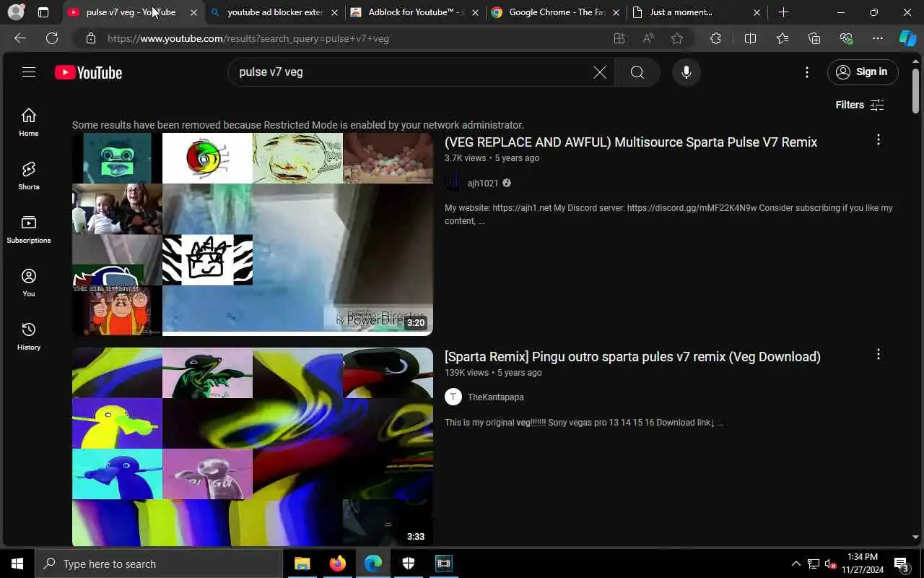This screenshot has height=578, width=924.
Task: Open more options for Multisource Sparta Pulse video
Action: click(x=879, y=139)
